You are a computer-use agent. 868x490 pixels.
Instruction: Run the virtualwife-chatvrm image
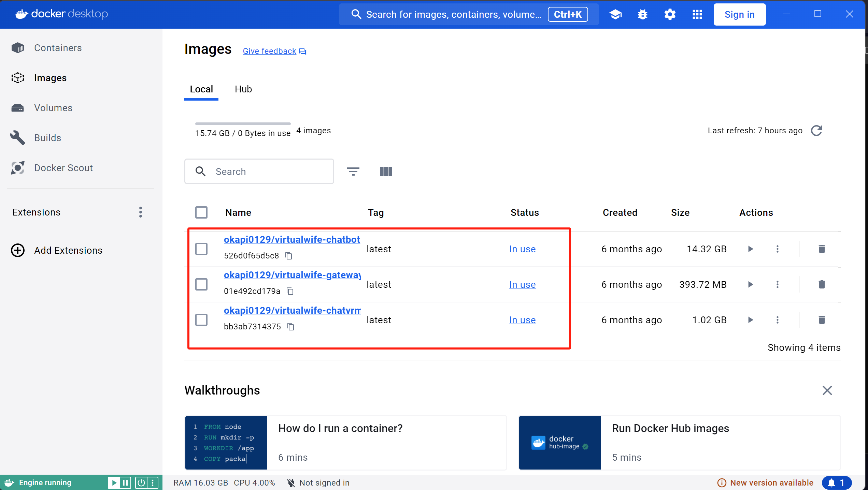pos(750,320)
